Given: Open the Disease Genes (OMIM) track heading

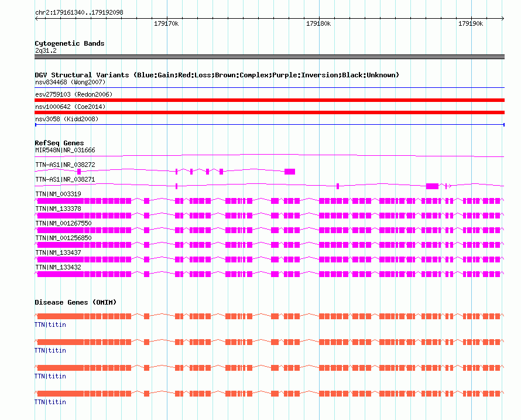Looking at the screenshot, I should point(76,302).
